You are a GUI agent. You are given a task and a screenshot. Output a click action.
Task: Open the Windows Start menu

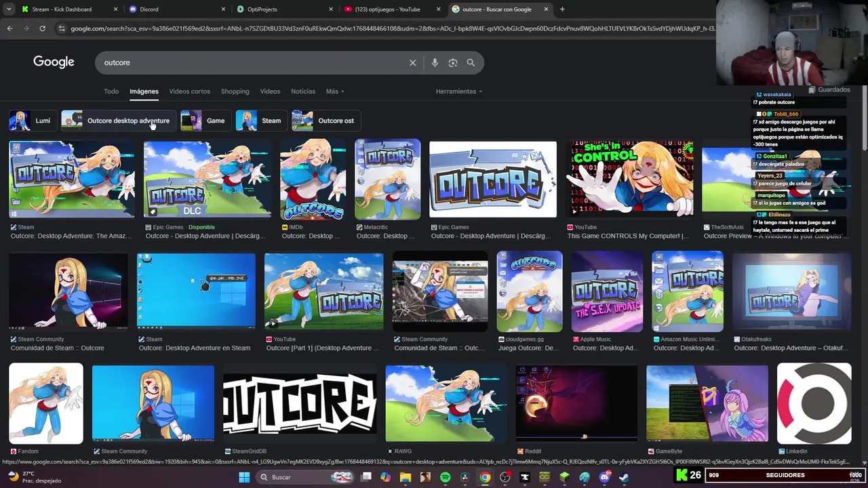[x=244, y=477]
